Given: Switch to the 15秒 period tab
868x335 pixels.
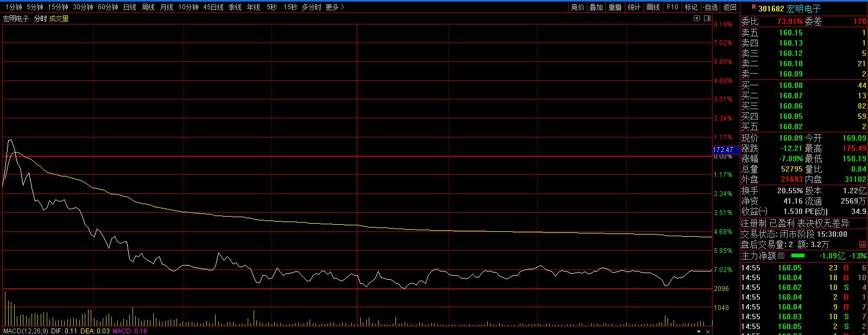Looking at the screenshot, I should [x=290, y=7].
